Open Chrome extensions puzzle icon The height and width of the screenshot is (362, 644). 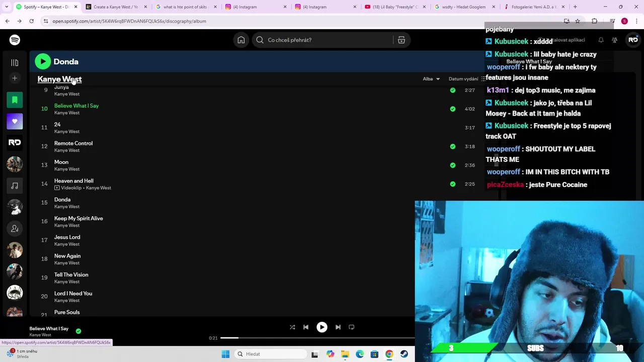click(594, 21)
